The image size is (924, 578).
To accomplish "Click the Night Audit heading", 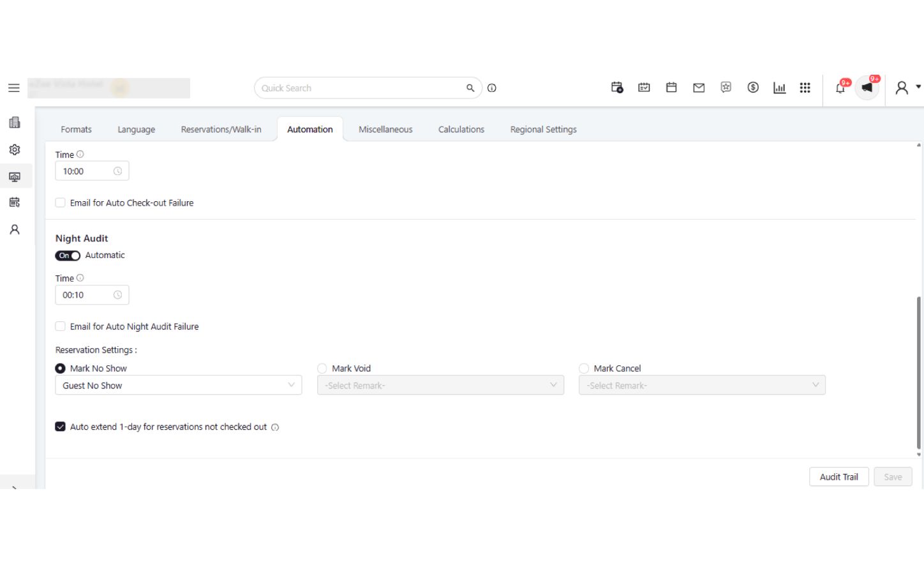I will pos(82,238).
